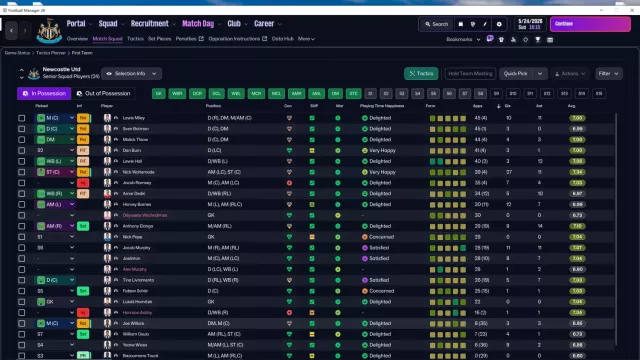Click the shield icon in the top toolbar
Viewport: 640px width, 360px height.
473,24
